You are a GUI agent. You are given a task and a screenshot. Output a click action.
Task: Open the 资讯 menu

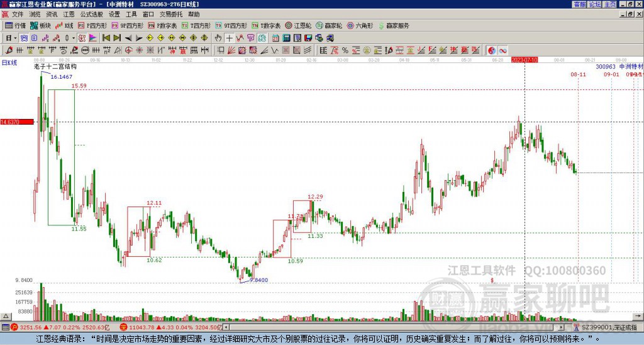(52, 14)
